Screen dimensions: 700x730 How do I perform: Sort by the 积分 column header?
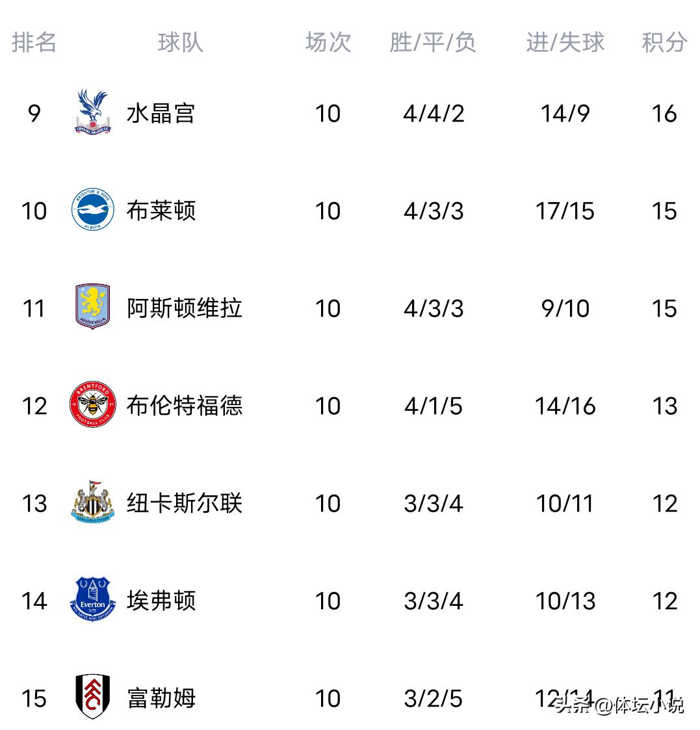(664, 42)
